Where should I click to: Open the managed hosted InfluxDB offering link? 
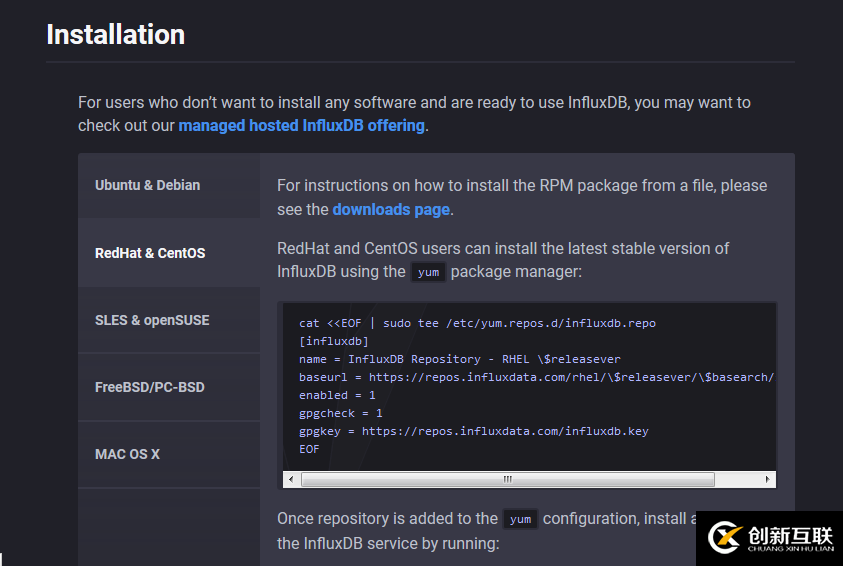coord(301,126)
